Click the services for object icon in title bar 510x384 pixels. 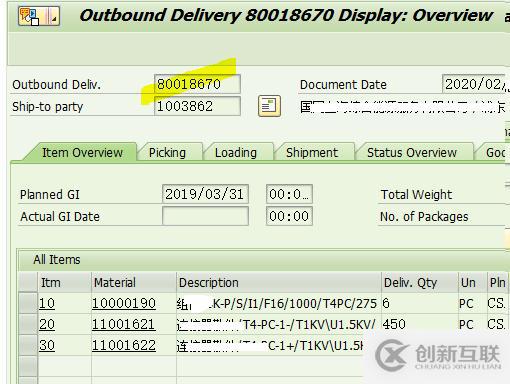pos(39,16)
